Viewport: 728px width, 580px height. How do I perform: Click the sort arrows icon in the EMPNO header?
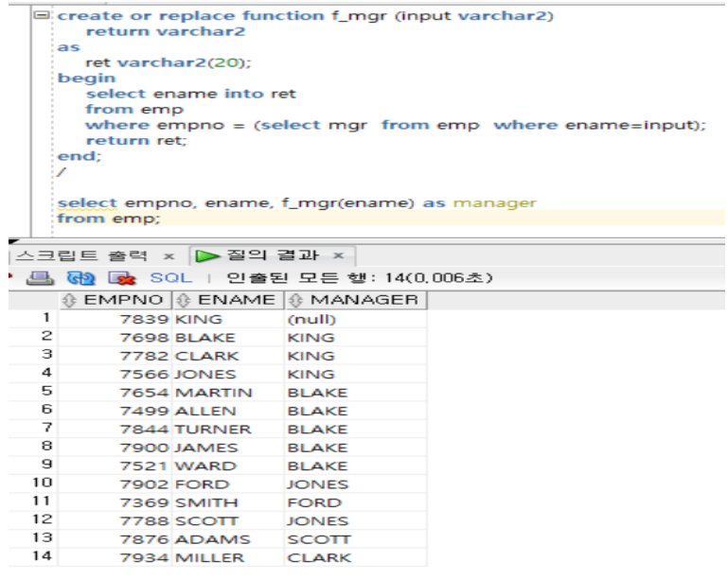tap(69, 300)
